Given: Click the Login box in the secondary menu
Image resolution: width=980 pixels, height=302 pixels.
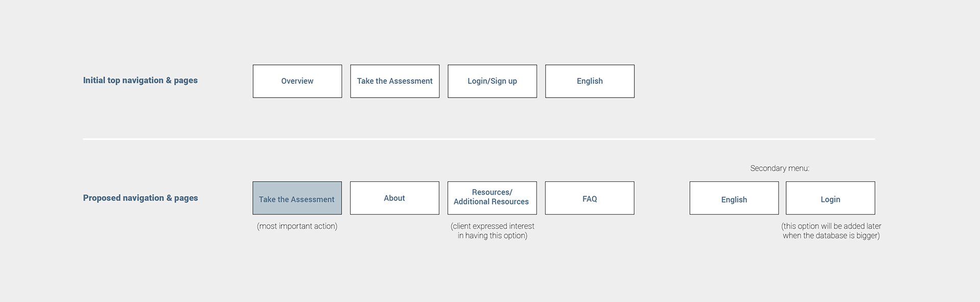Looking at the screenshot, I should [830, 198].
